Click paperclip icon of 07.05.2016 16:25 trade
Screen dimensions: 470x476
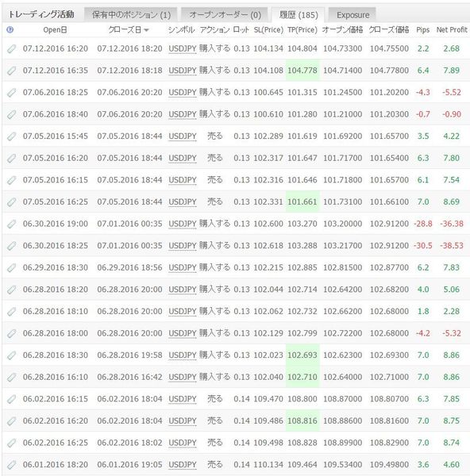coord(12,202)
